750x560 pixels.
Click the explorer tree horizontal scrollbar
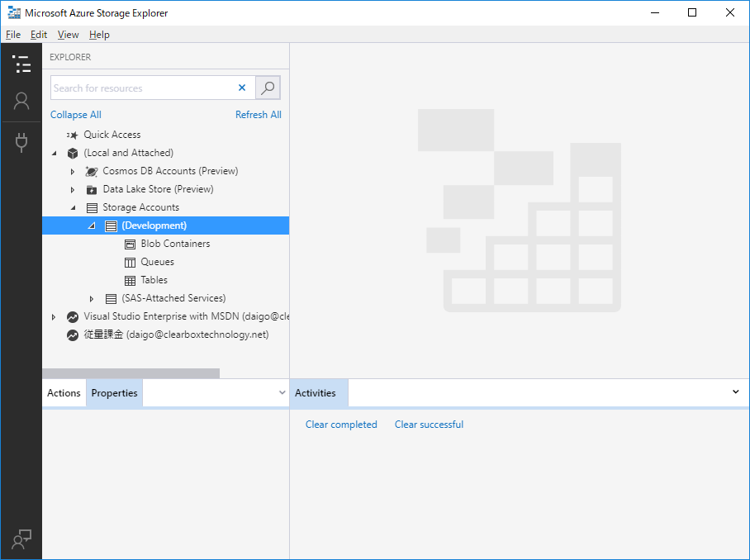coord(131,373)
